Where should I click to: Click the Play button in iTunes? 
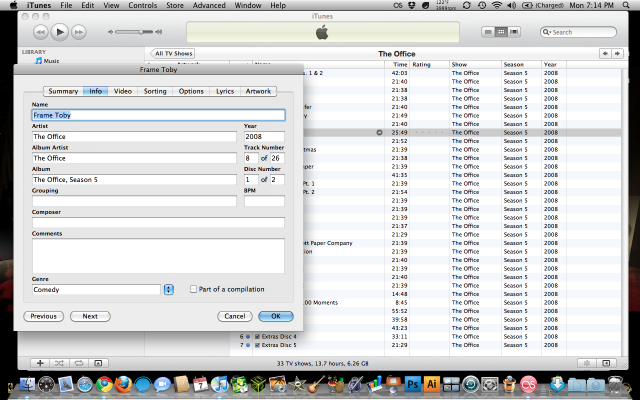60,32
